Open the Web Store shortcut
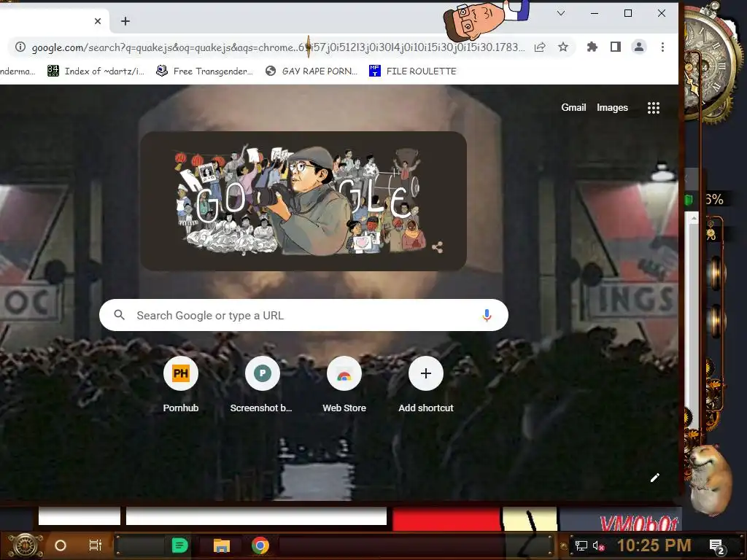This screenshot has height=560, width=747. click(344, 384)
